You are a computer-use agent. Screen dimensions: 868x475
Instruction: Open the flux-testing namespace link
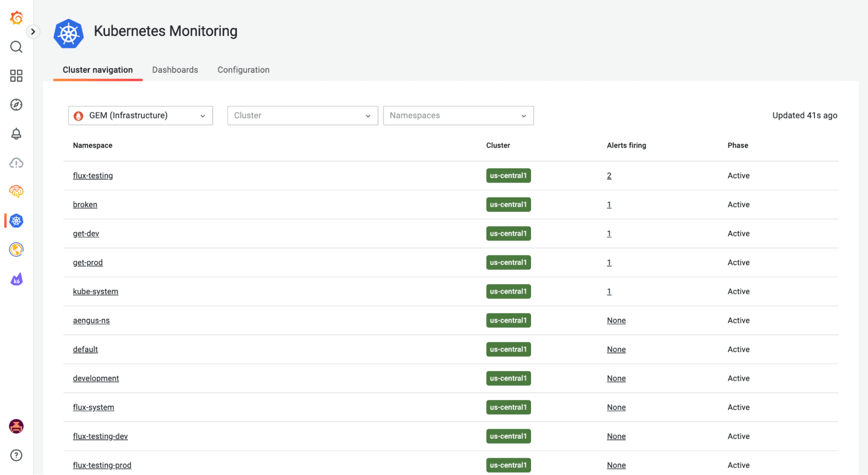pyautogui.click(x=93, y=176)
